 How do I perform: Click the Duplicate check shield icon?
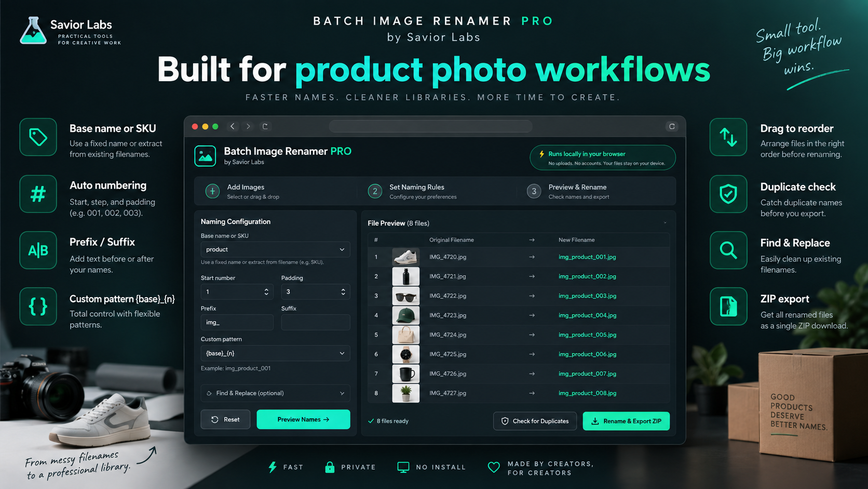click(728, 194)
